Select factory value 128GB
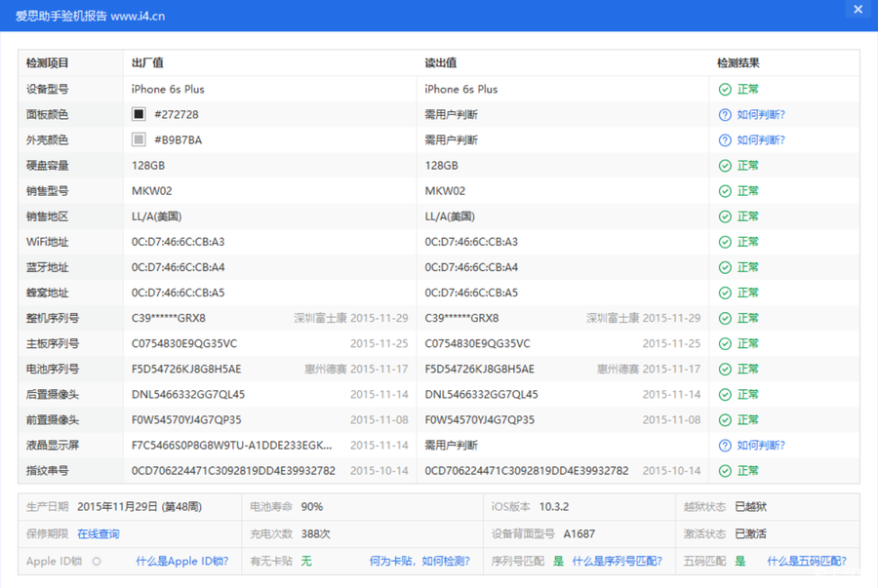 coord(148,166)
